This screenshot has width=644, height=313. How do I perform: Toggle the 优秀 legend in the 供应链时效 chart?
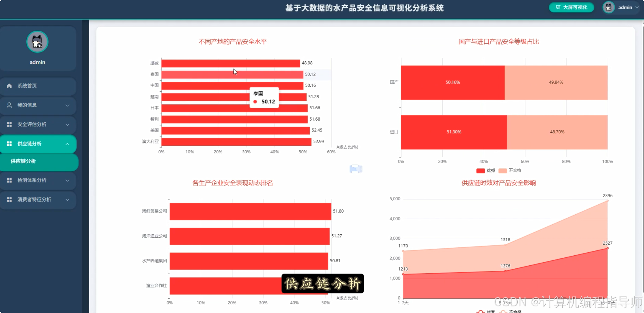point(486,311)
